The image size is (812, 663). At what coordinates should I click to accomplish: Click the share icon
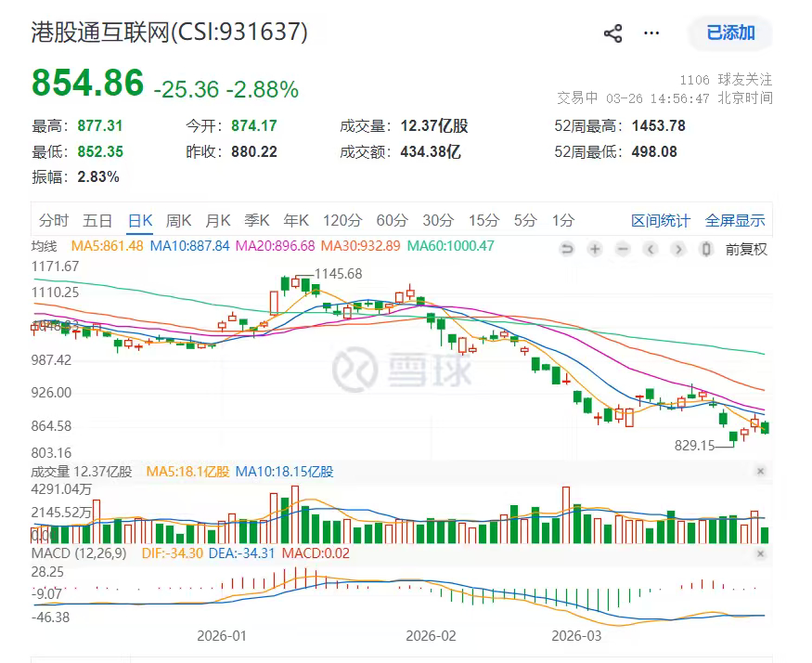point(612,33)
